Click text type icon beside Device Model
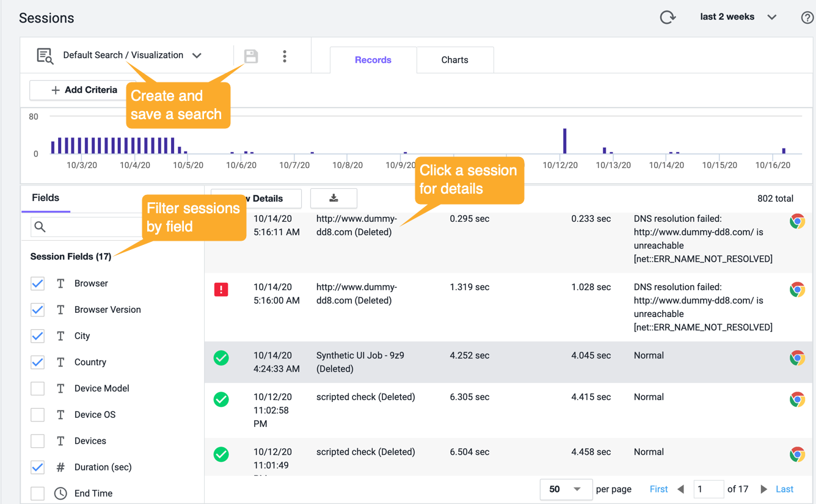Viewport: 816px width, 504px height. (x=60, y=389)
